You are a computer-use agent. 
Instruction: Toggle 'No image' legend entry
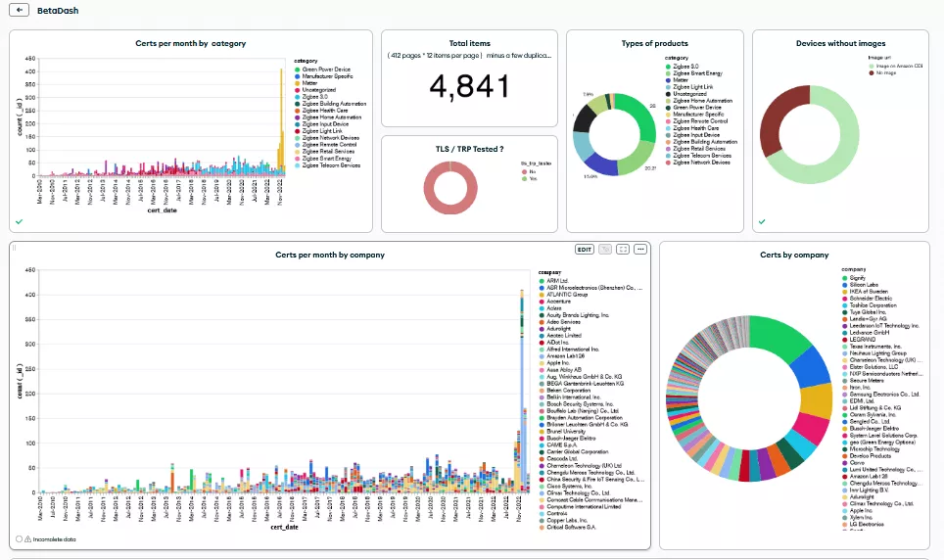point(884,72)
